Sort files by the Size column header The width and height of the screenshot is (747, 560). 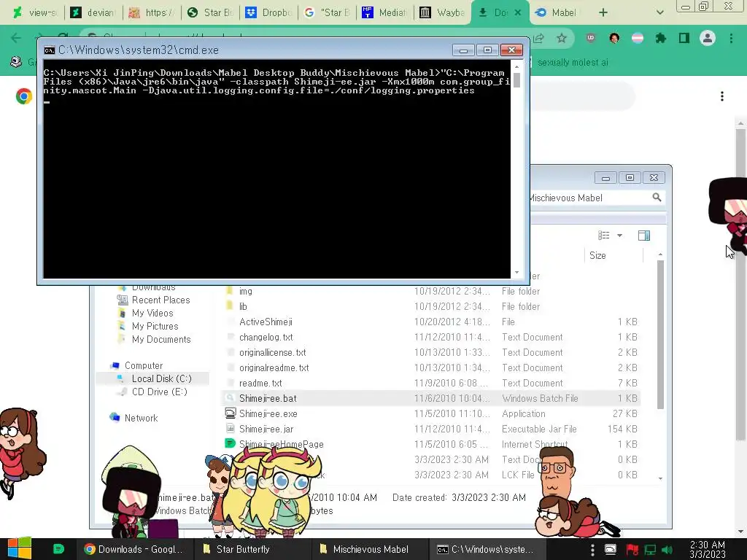(x=614, y=256)
